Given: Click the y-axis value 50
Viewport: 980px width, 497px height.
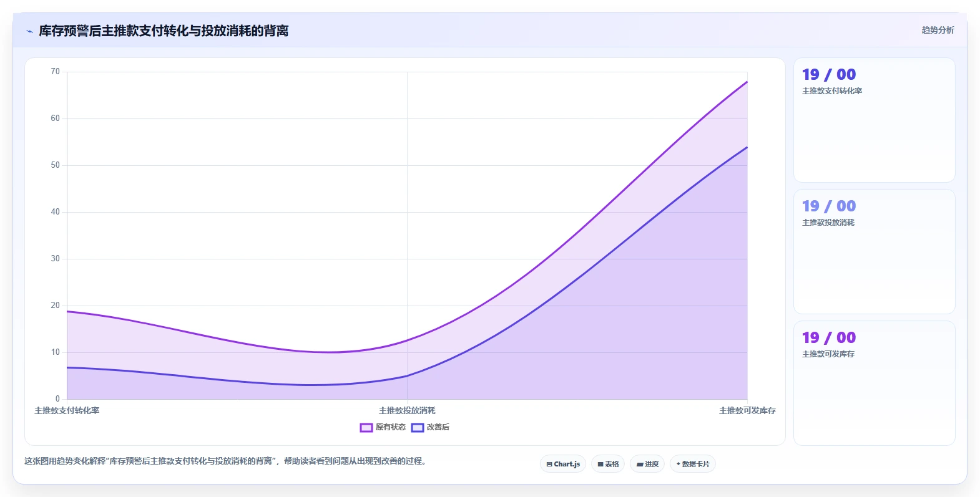Looking at the screenshot, I should click(x=56, y=165).
